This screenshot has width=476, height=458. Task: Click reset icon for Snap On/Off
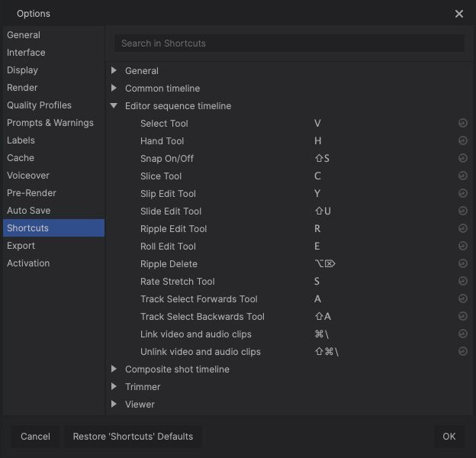tap(462, 159)
